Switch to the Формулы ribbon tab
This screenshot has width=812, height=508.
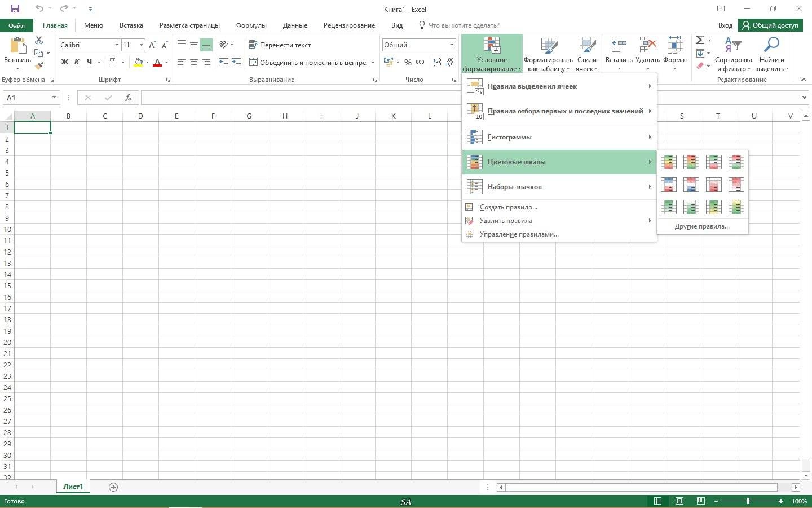(x=251, y=25)
